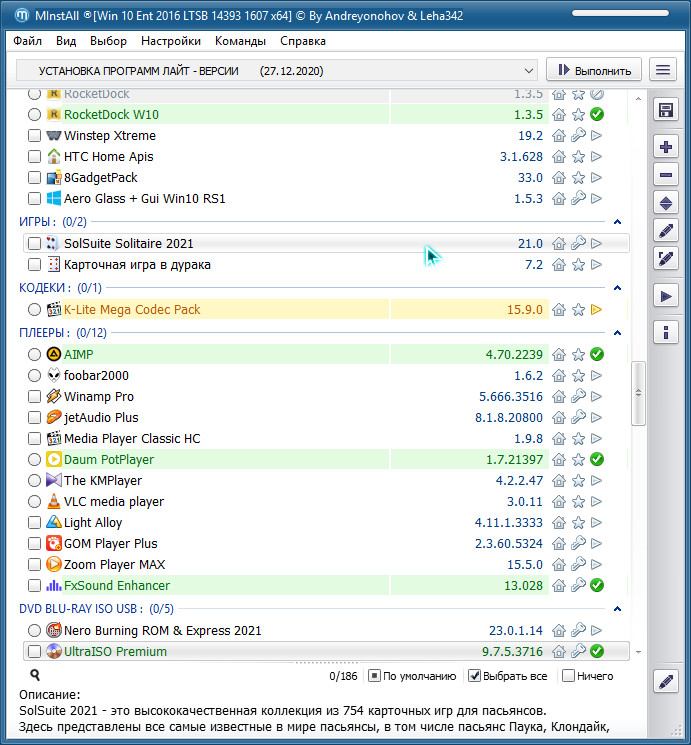Check the Media Player Classic HC checkbox
The height and width of the screenshot is (745, 691).
click(x=34, y=439)
